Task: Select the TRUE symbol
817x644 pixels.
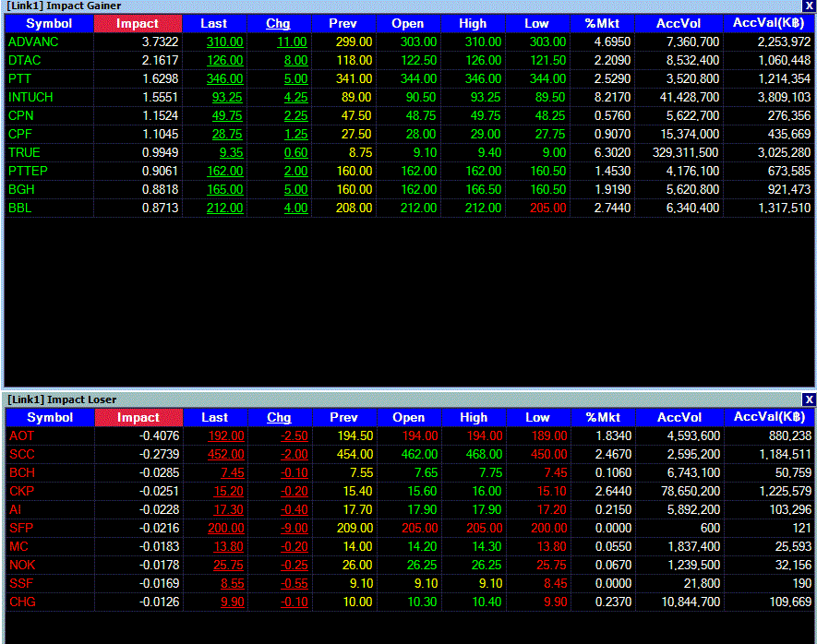Action: point(24,152)
